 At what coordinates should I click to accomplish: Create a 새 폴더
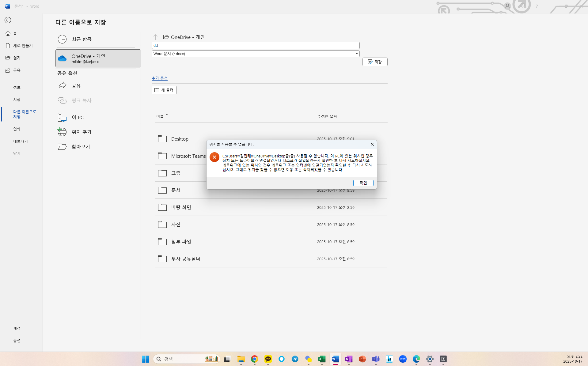(x=164, y=90)
